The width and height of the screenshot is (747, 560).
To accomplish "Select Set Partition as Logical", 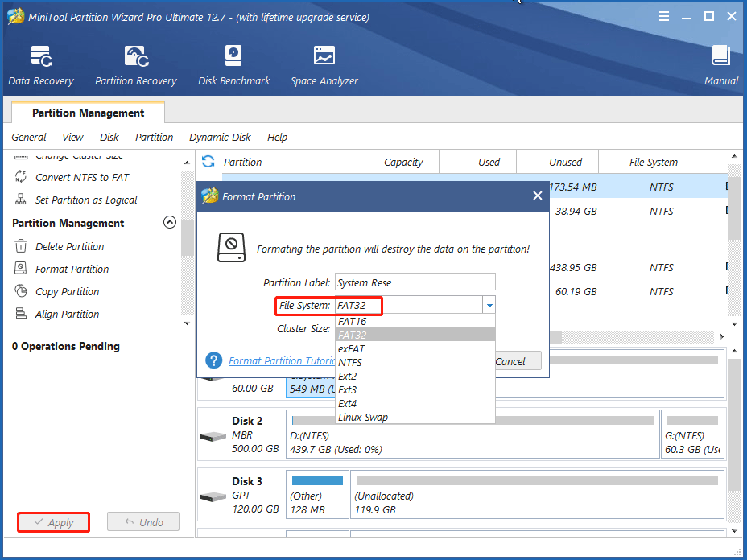I will 74,200.
